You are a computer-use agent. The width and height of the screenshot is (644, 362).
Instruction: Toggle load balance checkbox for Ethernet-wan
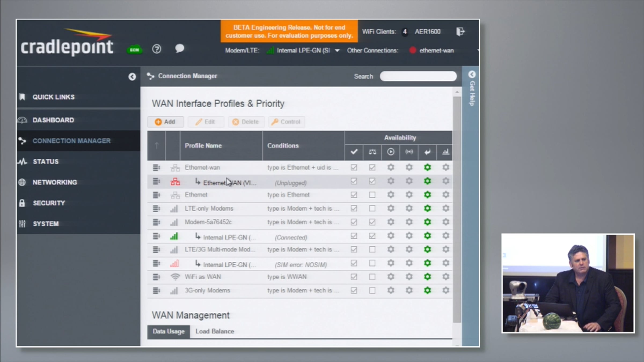tap(372, 168)
